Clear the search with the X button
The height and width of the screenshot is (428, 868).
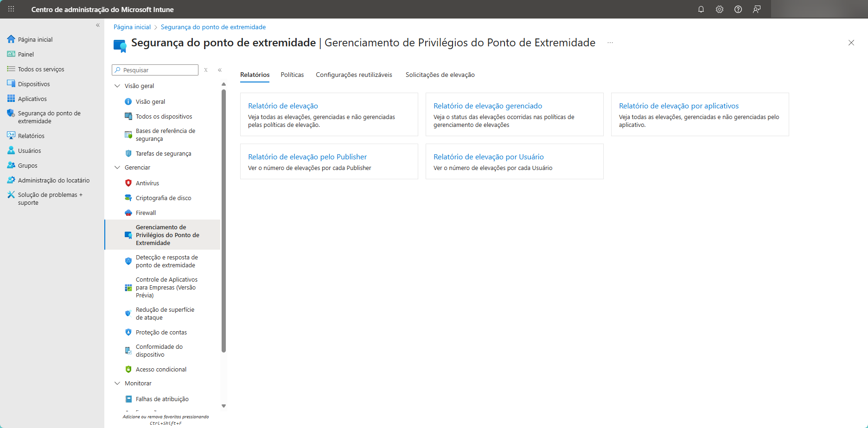pos(206,70)
